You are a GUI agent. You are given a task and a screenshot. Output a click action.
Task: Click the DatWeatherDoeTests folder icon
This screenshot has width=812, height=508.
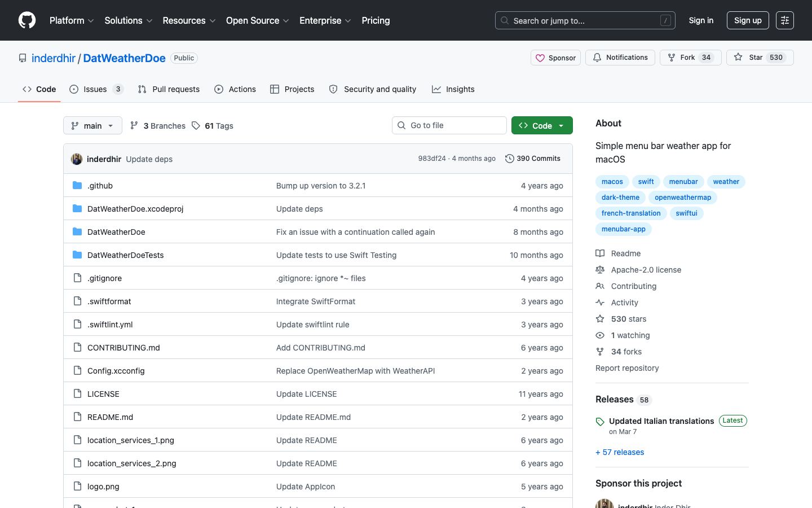[x=77, y=255]
